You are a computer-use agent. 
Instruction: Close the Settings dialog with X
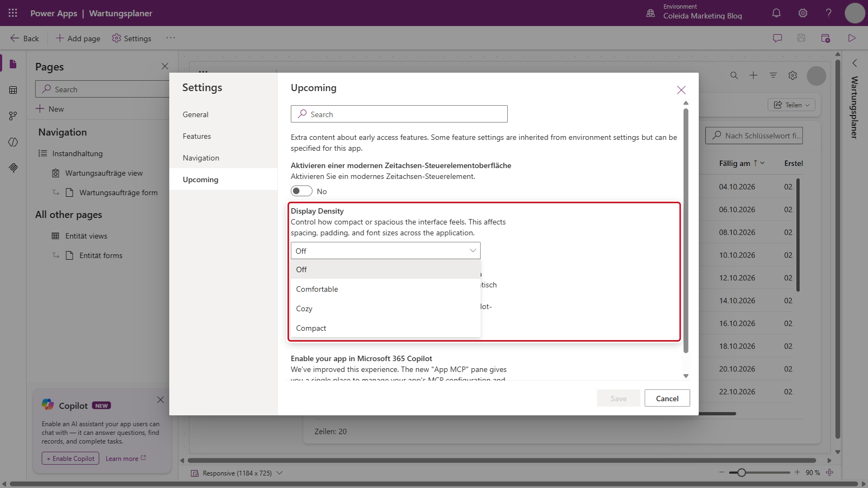pos(681,90)
